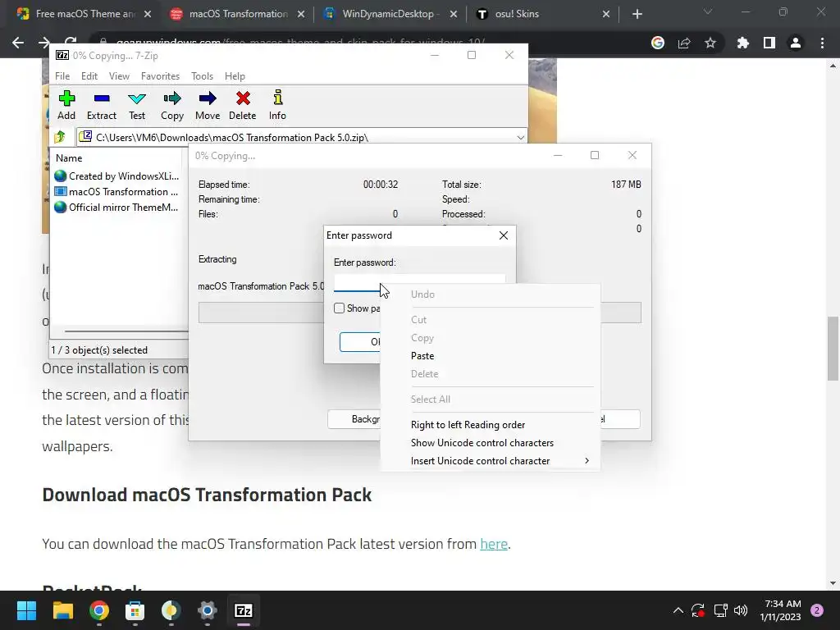Image resolution: width=840 pixels, height=630 pixels.
Task: Switch to the WinDynamicDesktop tab
Action: (x=391, y=15)
